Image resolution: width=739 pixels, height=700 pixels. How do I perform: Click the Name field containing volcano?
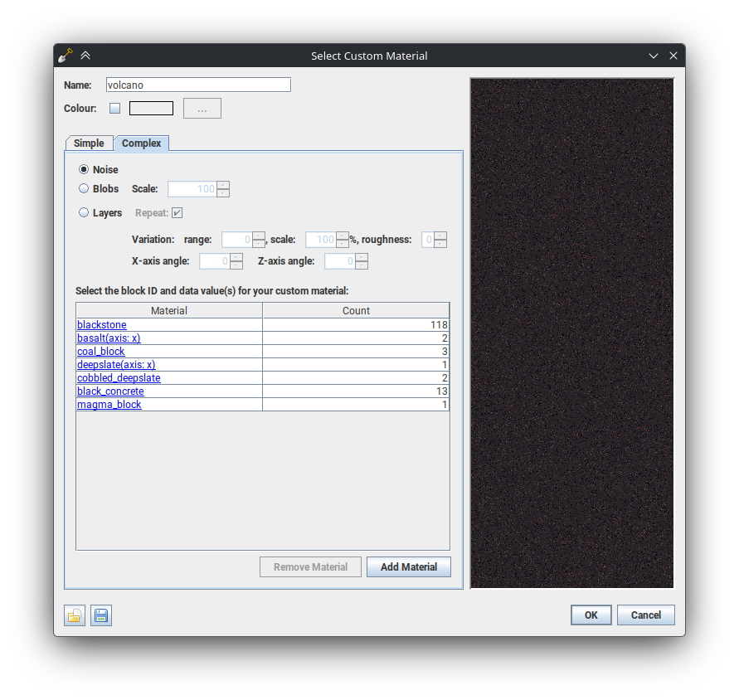point(198,85)
